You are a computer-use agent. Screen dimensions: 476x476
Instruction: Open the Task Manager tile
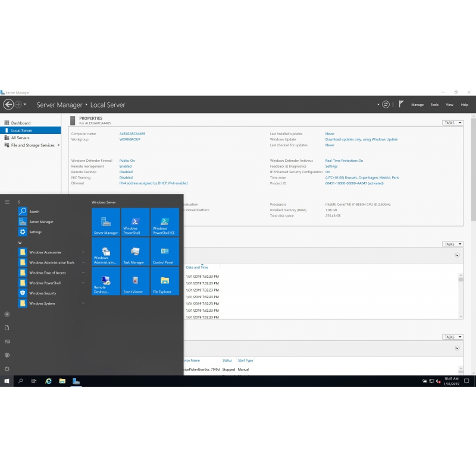point(135,252)
